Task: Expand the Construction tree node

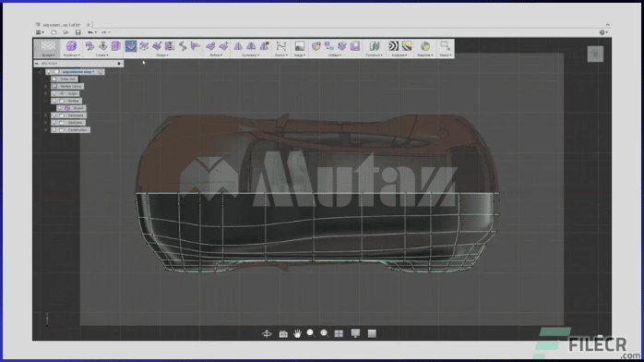Action: (x=45, y=130)
